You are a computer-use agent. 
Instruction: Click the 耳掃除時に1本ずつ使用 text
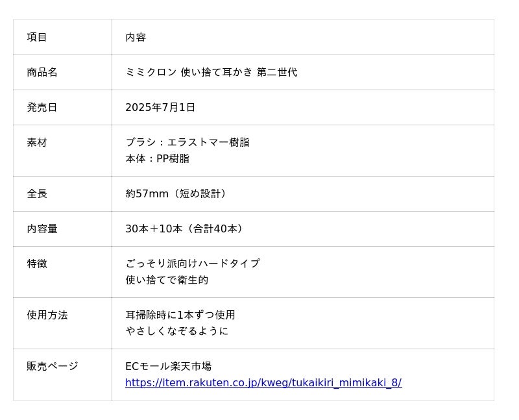point(180,315)
